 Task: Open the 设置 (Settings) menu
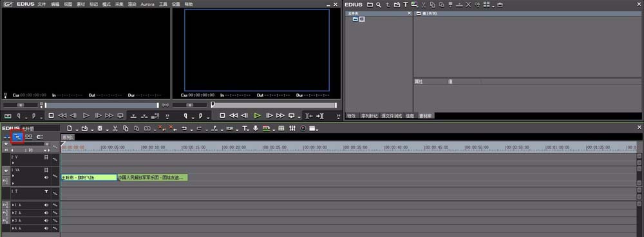point(176,4)
